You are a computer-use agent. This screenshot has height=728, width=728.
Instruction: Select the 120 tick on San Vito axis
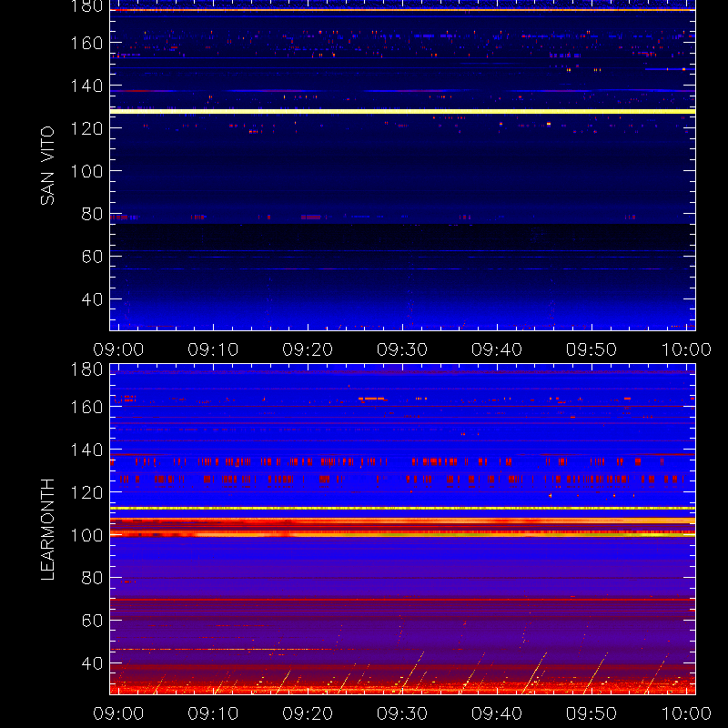tap(86, 128)
